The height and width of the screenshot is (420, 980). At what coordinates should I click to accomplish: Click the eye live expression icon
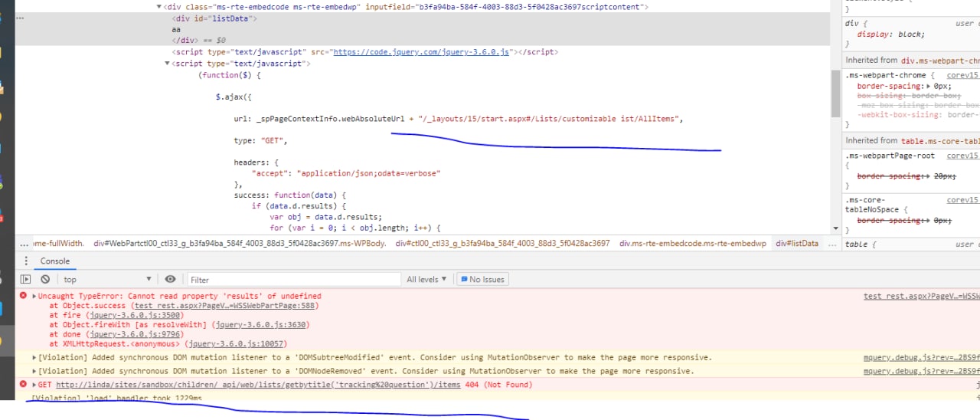tap(170, 280)
